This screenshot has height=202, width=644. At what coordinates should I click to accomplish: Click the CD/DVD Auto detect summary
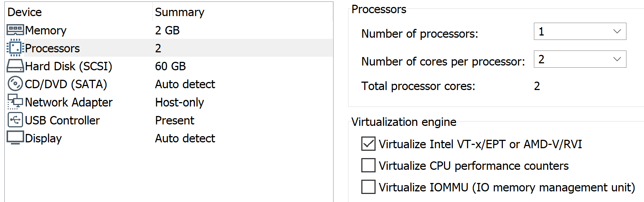[185, 84]
